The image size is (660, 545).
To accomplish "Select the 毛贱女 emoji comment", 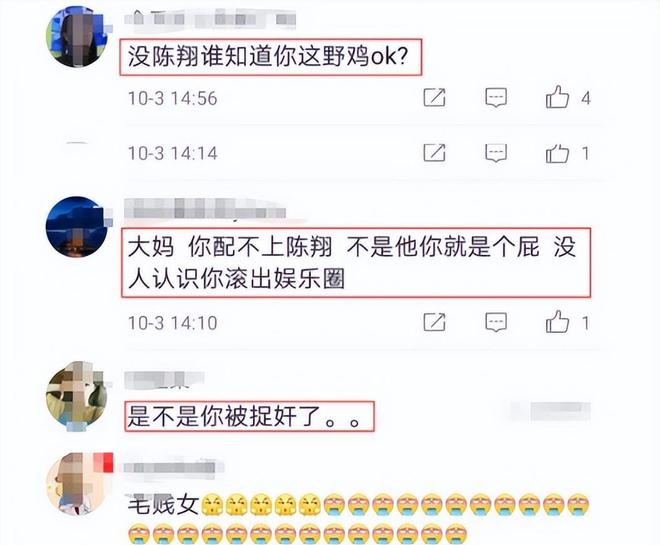I will pos(359,518).
